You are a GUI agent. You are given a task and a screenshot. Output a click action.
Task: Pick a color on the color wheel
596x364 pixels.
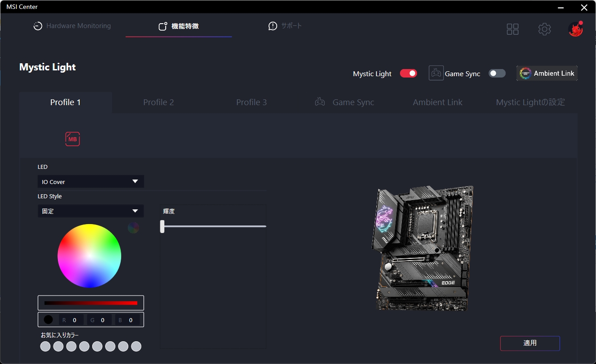click(90, 256)
